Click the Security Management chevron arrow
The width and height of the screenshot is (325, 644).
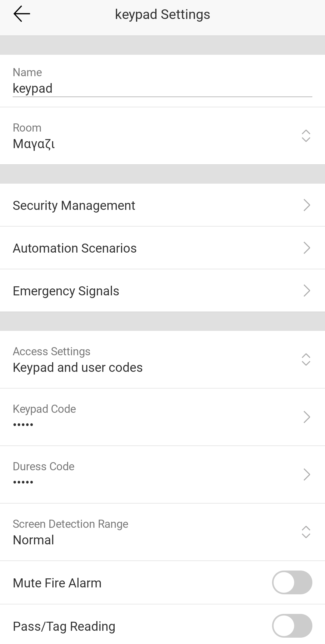(x=306, y=205)
